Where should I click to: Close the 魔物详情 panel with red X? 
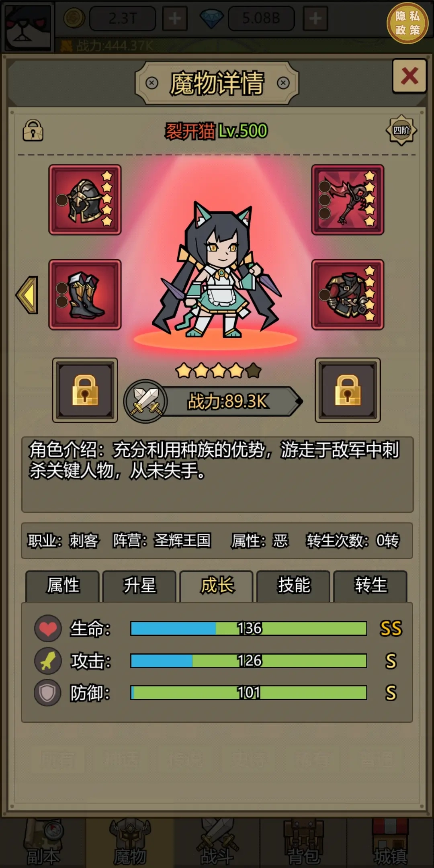pos(409,76)
